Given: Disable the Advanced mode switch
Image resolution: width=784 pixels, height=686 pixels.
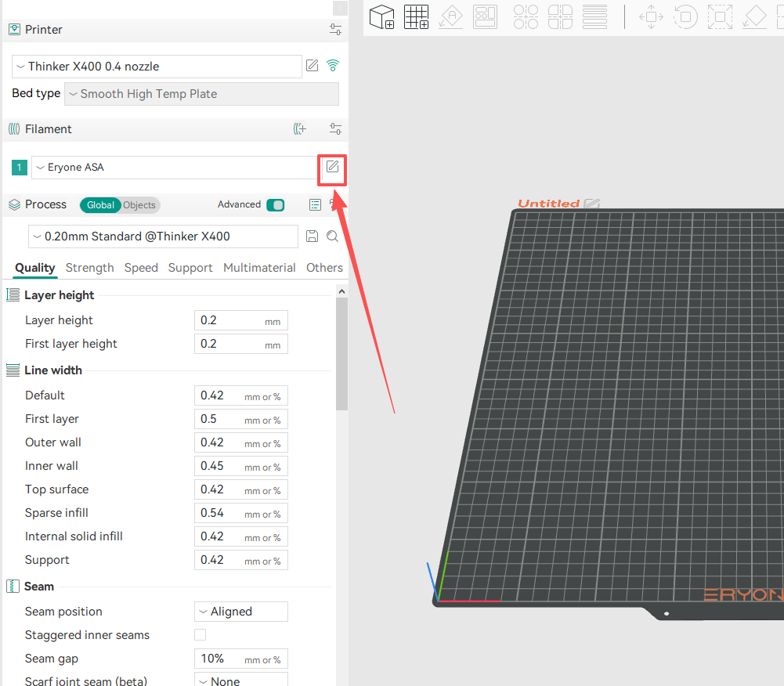Looking at the screenshot, I should (275, 205).
